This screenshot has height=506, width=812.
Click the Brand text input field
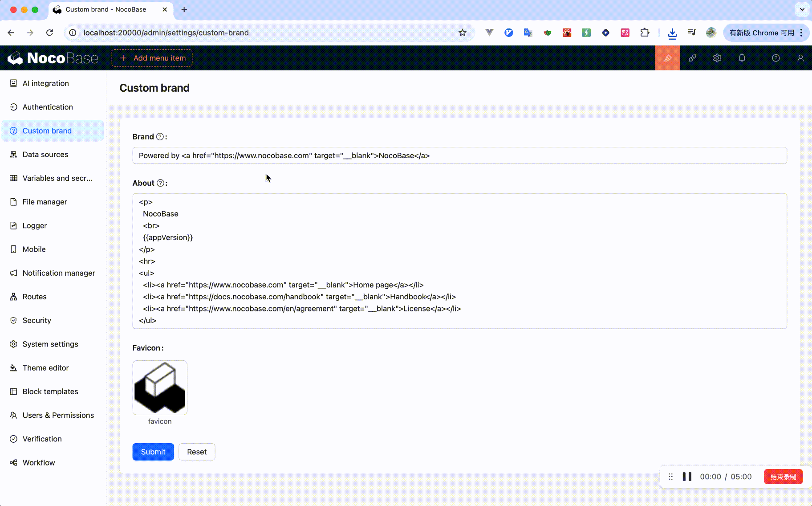pyautogui.click(x=459, y=155)
